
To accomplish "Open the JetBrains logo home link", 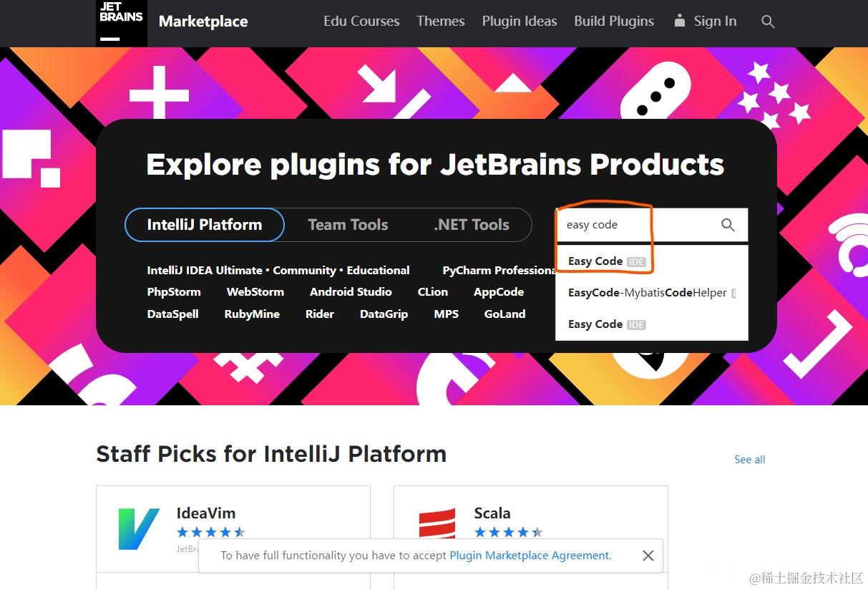I will point(122,22).
